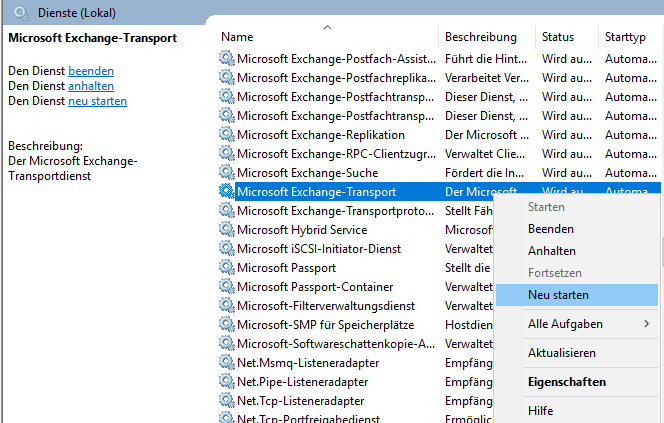Select Microsoft-Softwareschattenkopie-A... service
The height and width of the screenshot is (423, 664).
336,344
